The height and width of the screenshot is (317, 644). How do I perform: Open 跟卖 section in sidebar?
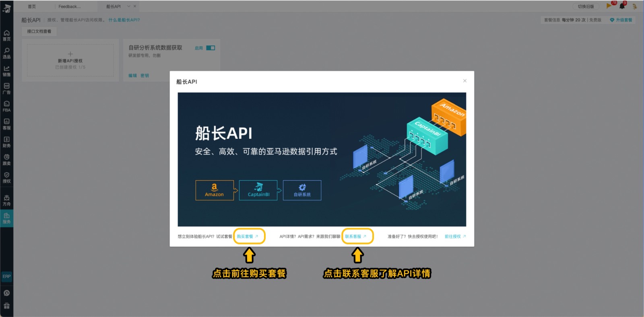[6, 159]
